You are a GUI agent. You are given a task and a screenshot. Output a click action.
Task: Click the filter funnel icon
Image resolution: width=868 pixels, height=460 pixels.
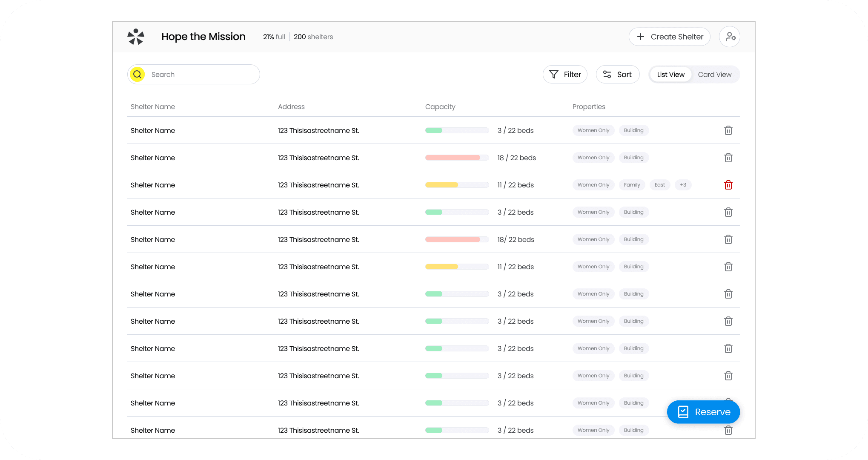[x=553, y=75]
